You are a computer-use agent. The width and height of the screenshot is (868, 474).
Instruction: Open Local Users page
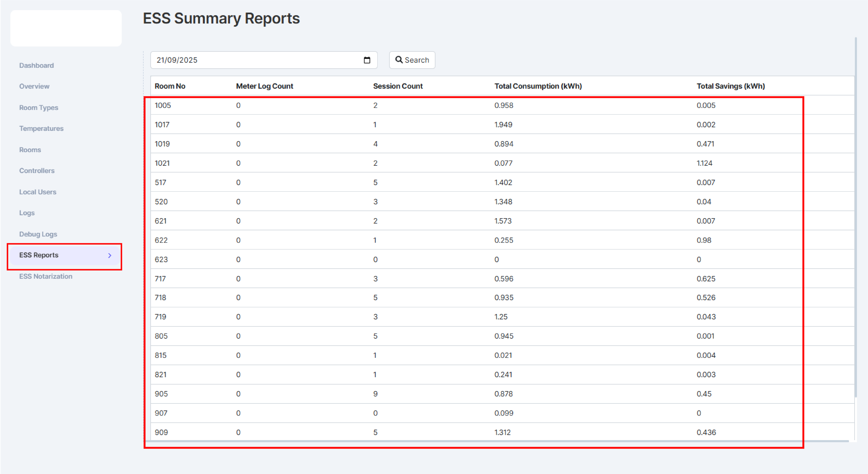[x=38, y=192]
